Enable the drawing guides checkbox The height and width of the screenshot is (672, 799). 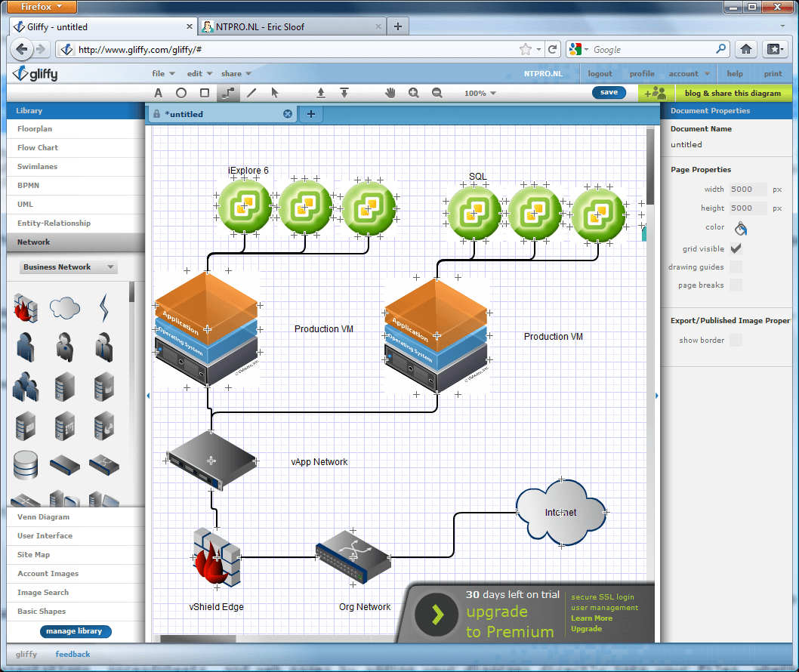736,267
